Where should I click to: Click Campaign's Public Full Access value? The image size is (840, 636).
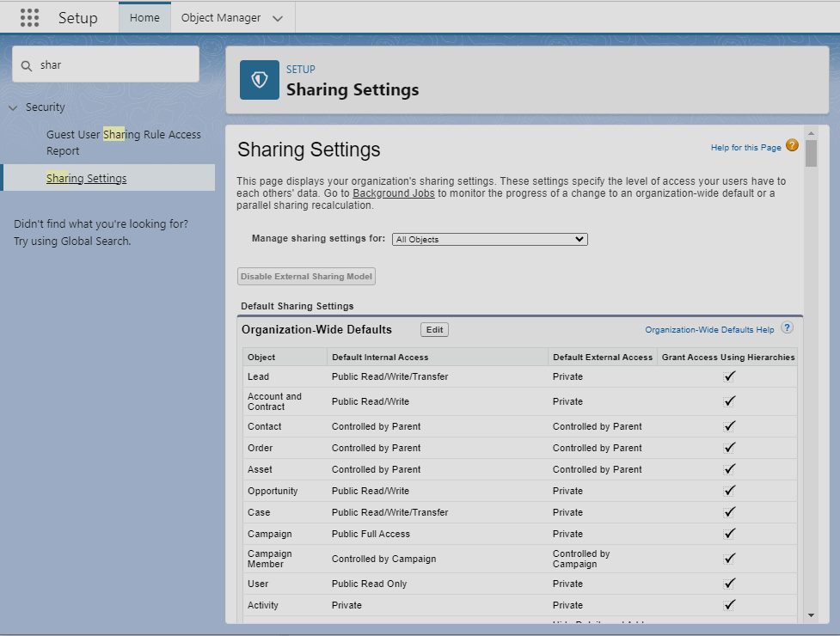click(x=371, y=534)
